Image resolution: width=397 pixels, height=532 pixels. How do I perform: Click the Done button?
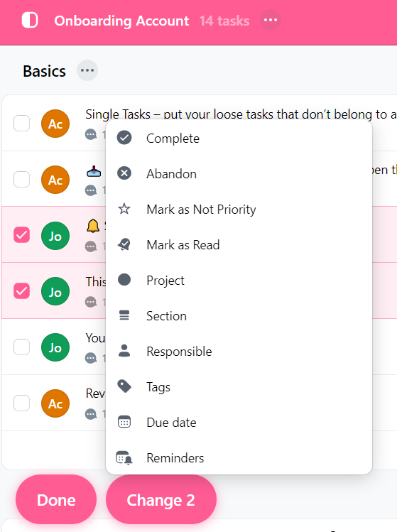(56, 499)
